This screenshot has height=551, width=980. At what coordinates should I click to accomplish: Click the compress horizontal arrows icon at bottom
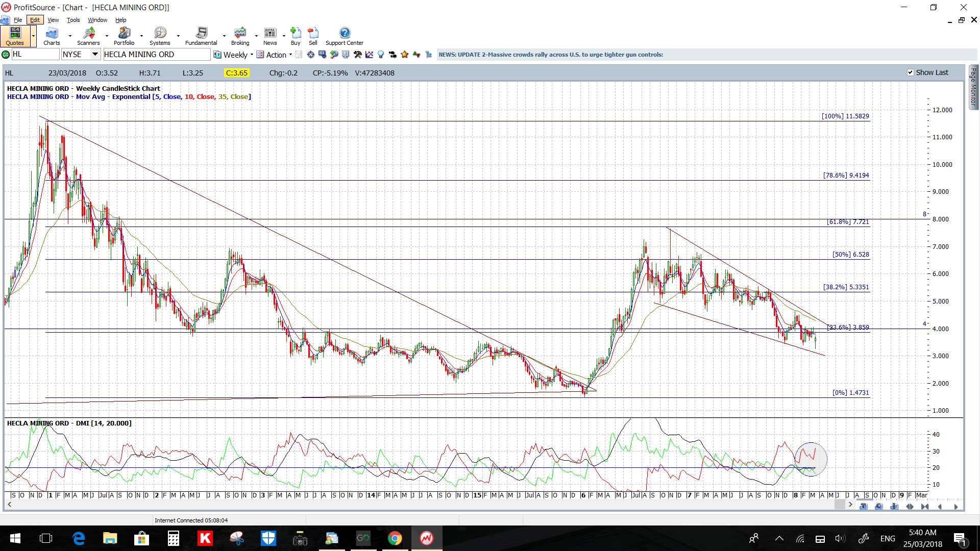pyautogui.click(x=925, y=507)
